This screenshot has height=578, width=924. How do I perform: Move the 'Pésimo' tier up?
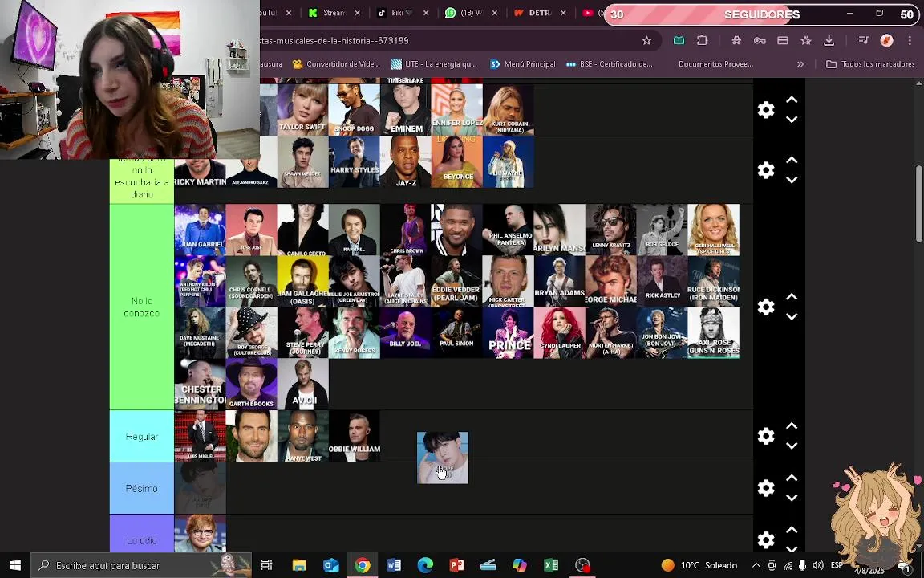click(792, 478)
